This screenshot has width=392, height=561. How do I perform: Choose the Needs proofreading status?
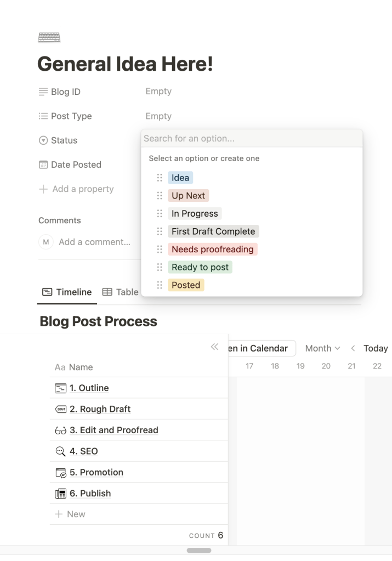[212, 250]
